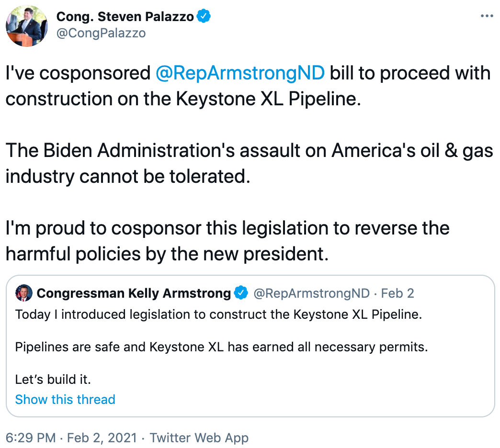Click the "Biden Administration's assault" paragraph
Viewport: 500px width, 448px height.
249,163
